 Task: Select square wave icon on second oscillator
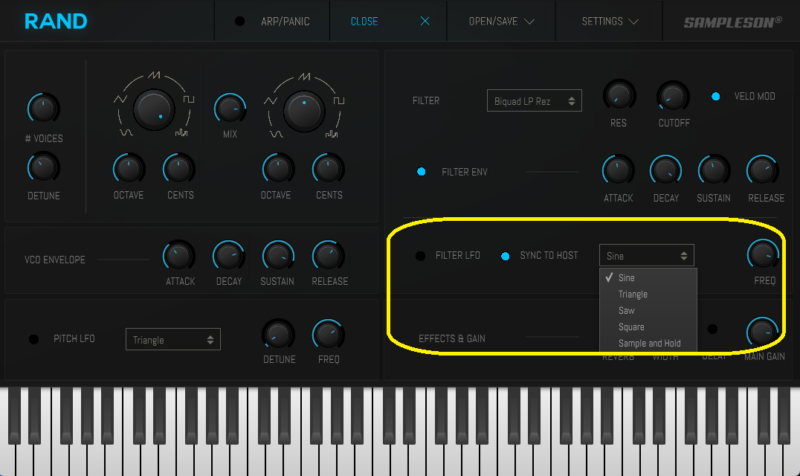click(339, 101)
